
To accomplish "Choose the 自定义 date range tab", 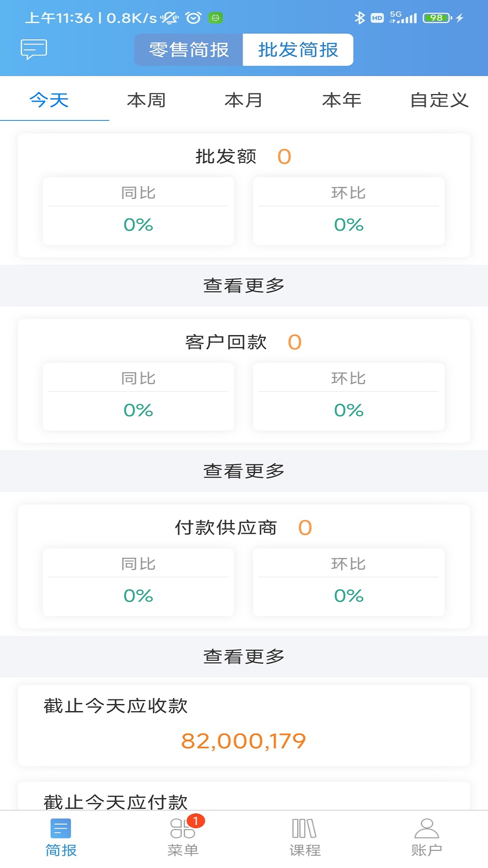I will 439,100.
